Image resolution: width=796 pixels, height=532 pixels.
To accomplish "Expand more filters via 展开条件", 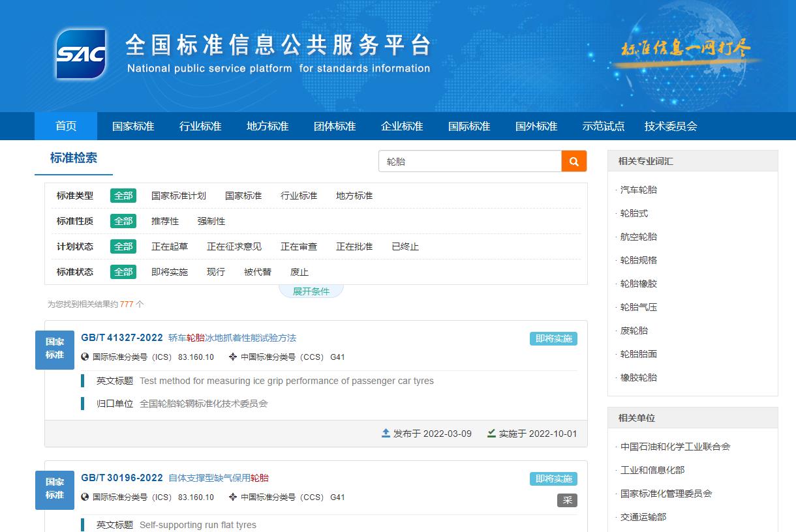I will click(311, 291).
